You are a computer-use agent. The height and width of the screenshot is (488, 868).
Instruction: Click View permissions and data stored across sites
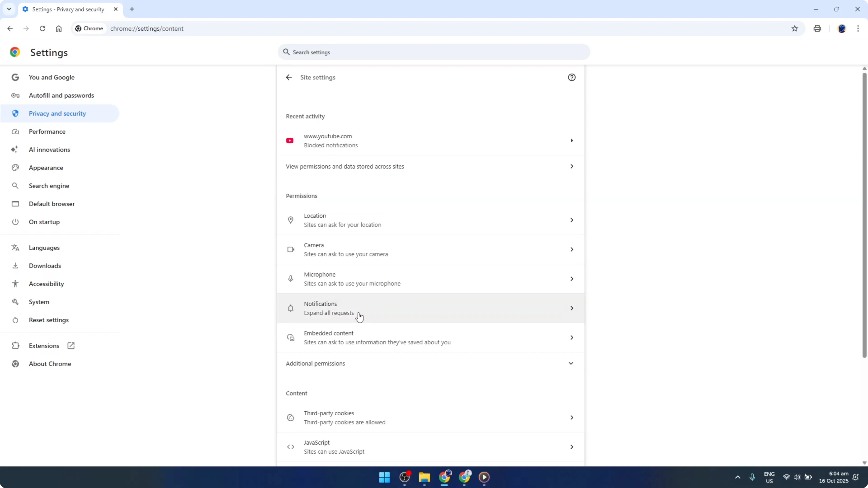point(345,166)
